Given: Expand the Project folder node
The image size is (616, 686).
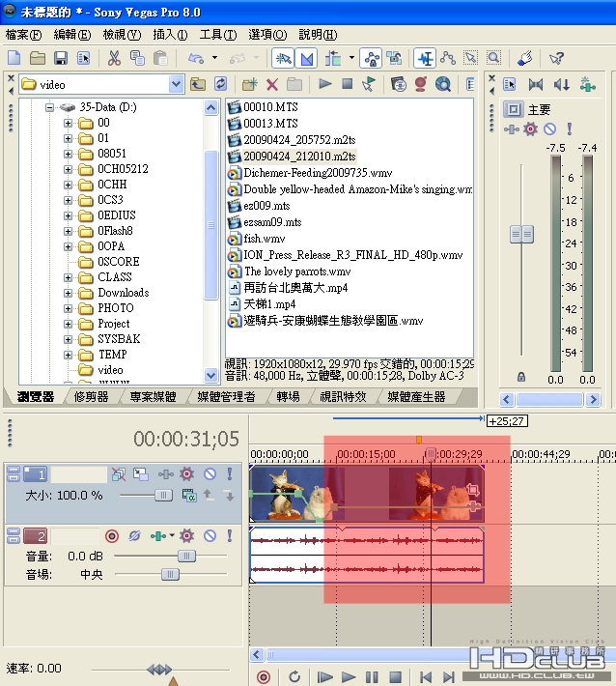Looking at the screenshot, I should [68, 324].
